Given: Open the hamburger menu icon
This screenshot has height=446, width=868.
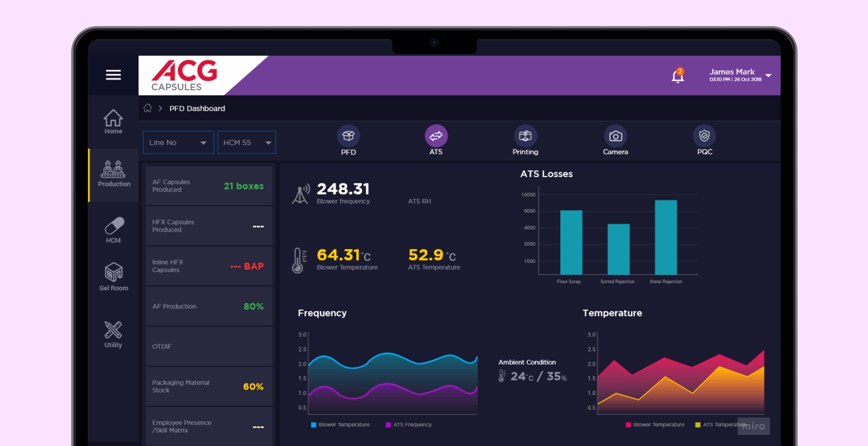Looking at the screenshot, I should [113, 75].
